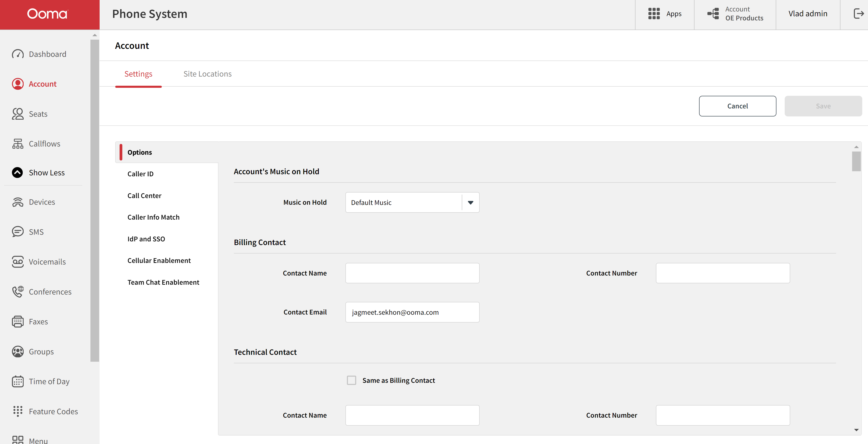Click the Vlad admin user link
This screenshot has width=868, height=444.
click(x=808, y=14)
